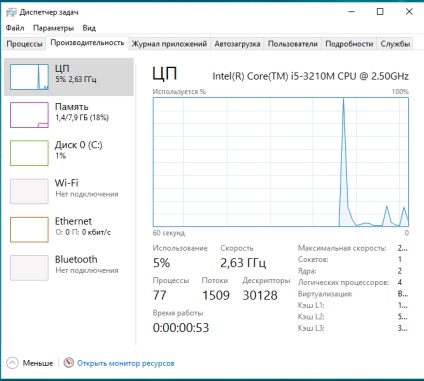Viewport: 424px width, 381px height.
Task: Click the Меньше button label
Action: [38, 363]
